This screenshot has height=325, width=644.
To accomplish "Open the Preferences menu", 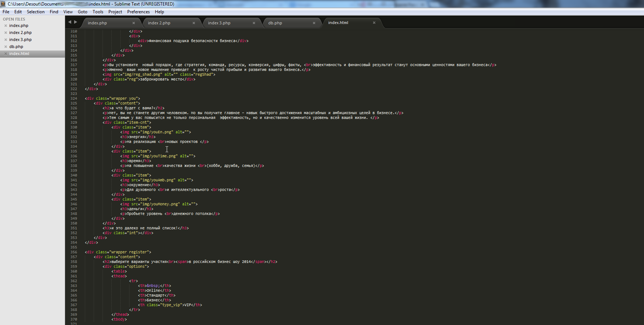I will tap(138, 12).
